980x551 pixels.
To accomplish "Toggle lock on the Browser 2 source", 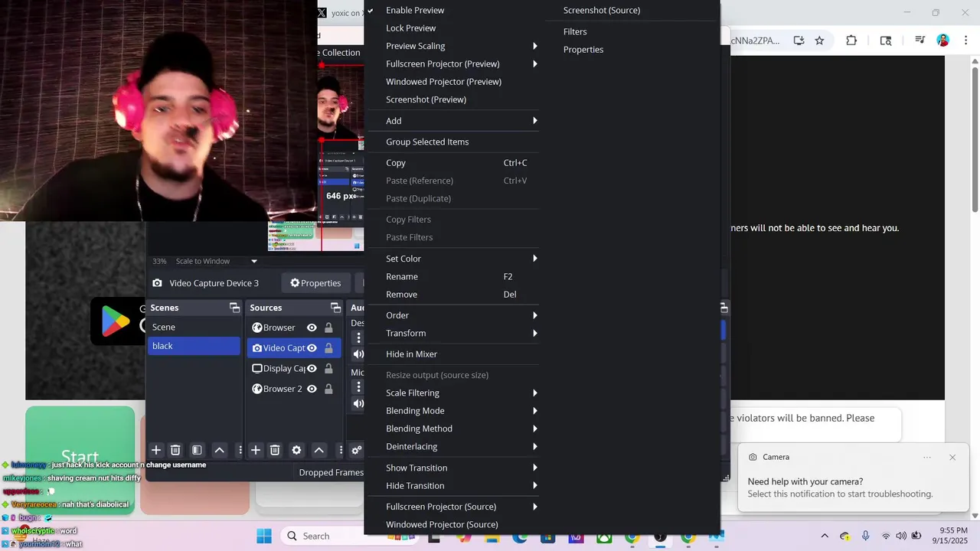I will click(328, 389).
